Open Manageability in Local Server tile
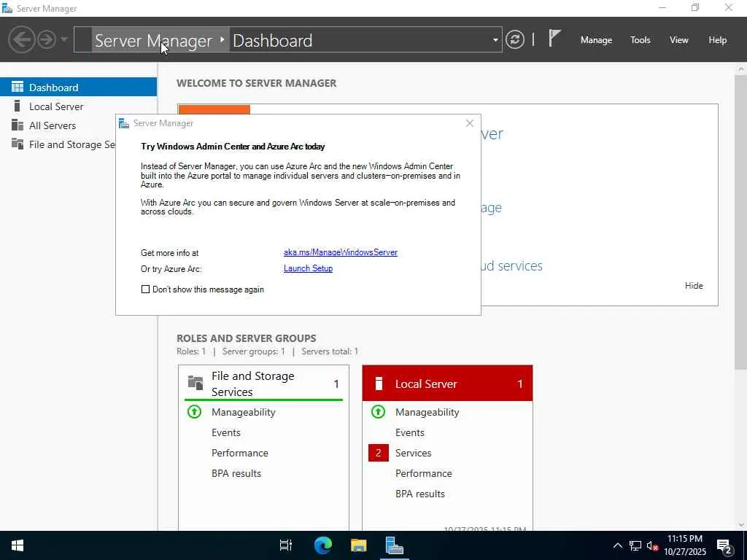Image resolution: width=747 pixels, height=560 pixels. (x=427, y=413)
